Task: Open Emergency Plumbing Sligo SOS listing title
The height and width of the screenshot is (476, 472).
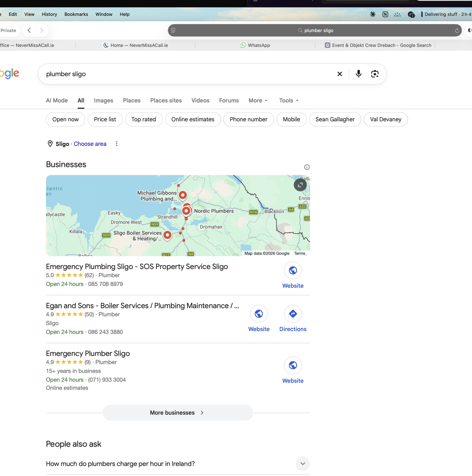Action: click(137, 267)
